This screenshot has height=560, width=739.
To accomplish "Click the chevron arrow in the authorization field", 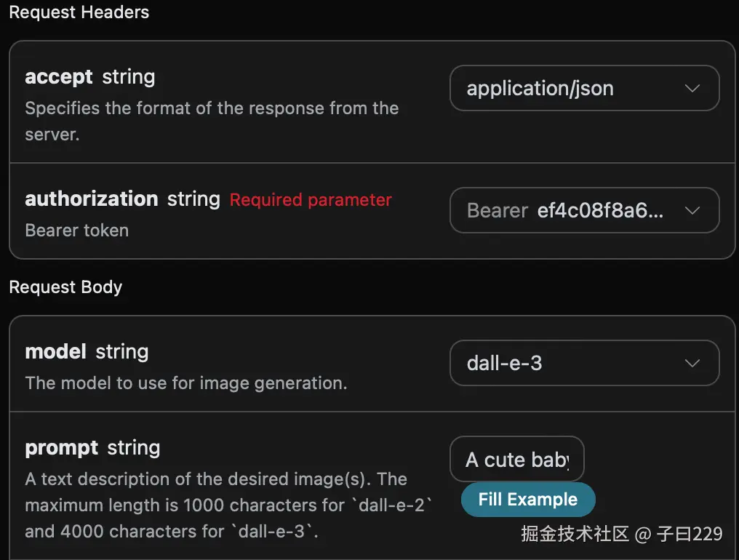I will (692, 211).
